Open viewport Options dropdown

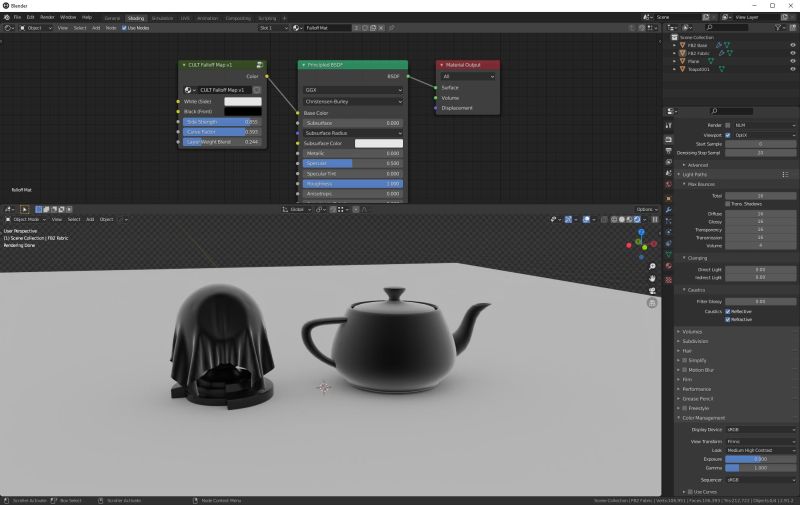646,209
